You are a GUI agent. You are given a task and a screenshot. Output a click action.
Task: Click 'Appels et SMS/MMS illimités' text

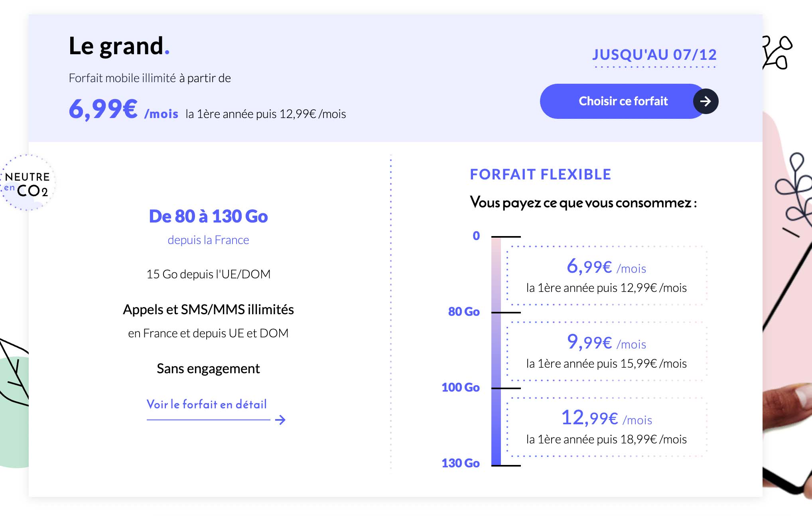[208, 309]
